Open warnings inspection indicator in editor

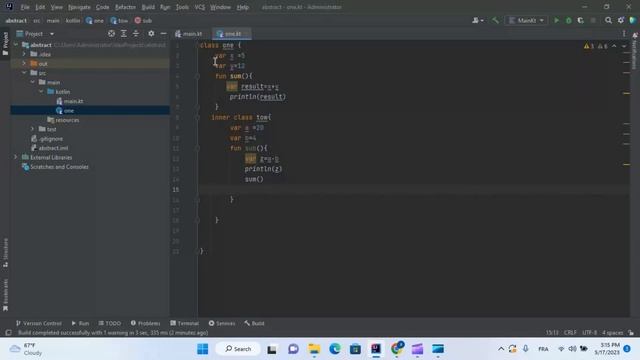tap(596, 46)
